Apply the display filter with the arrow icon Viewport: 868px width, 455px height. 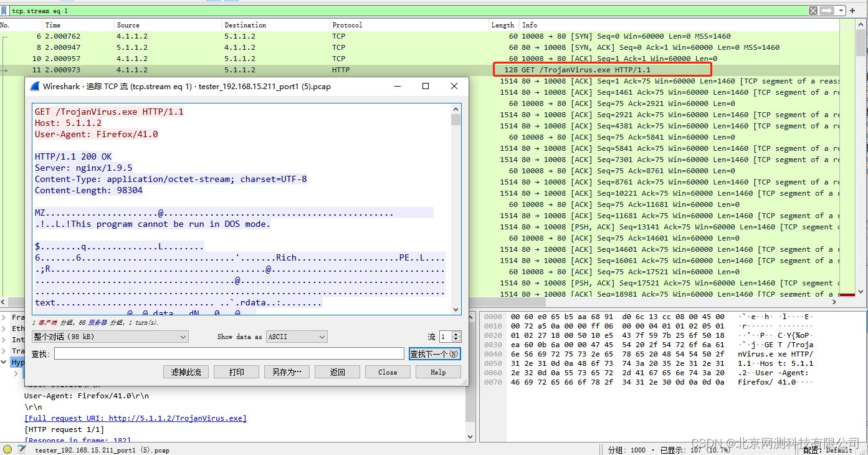(827, 11)
